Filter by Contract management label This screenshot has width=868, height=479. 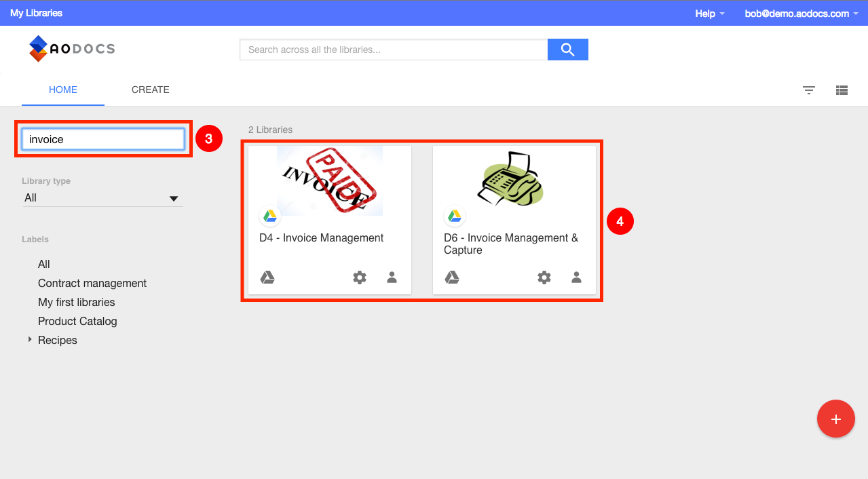tap(92, 284)
